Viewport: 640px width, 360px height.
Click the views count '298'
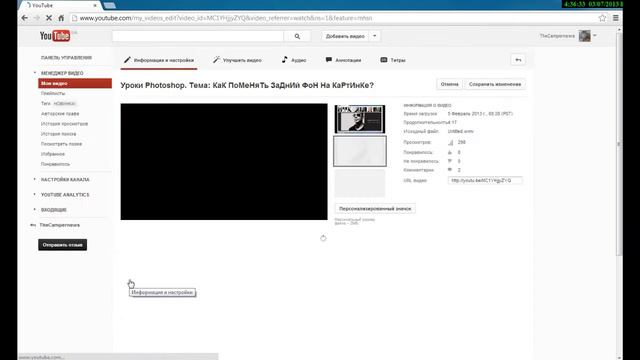(x=461, y=142)
